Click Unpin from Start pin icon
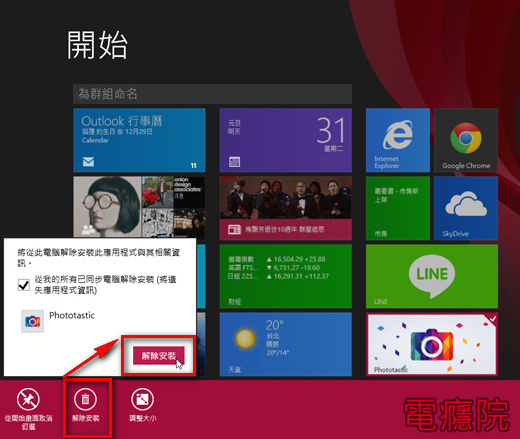Image resolution: width=520 pixels, height=439 pixels. point(28,399)
